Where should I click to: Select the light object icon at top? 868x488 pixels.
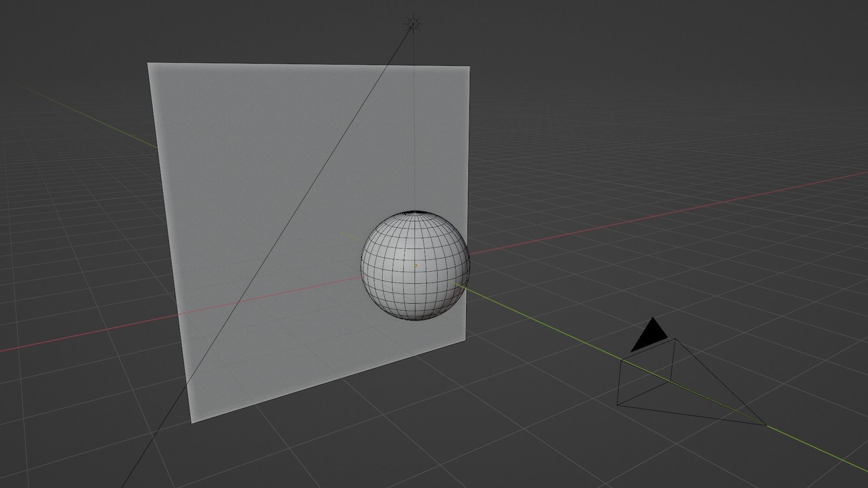(413, 23)
